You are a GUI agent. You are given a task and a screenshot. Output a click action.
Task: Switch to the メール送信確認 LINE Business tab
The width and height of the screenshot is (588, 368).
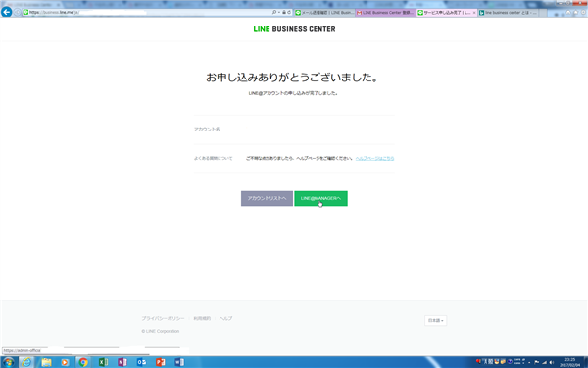pyautogui.click(x=324, y=13)
